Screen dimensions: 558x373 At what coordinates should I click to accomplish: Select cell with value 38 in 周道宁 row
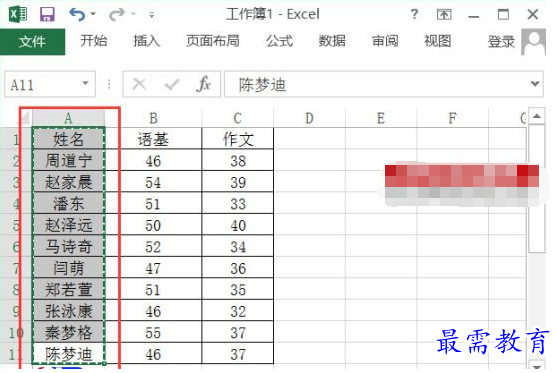tap(237, 160)
